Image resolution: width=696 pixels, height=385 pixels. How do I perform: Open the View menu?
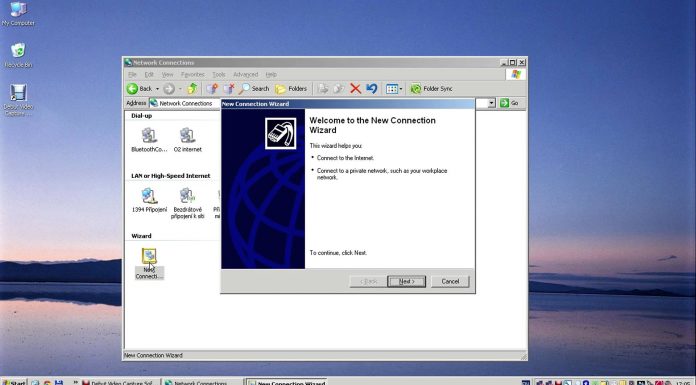point(167,75)
